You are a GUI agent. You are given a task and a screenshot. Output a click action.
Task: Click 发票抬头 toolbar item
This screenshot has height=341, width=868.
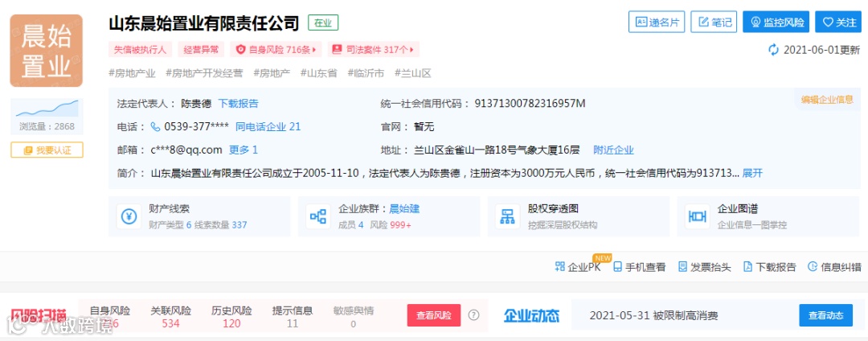click(x=705, y=267)
